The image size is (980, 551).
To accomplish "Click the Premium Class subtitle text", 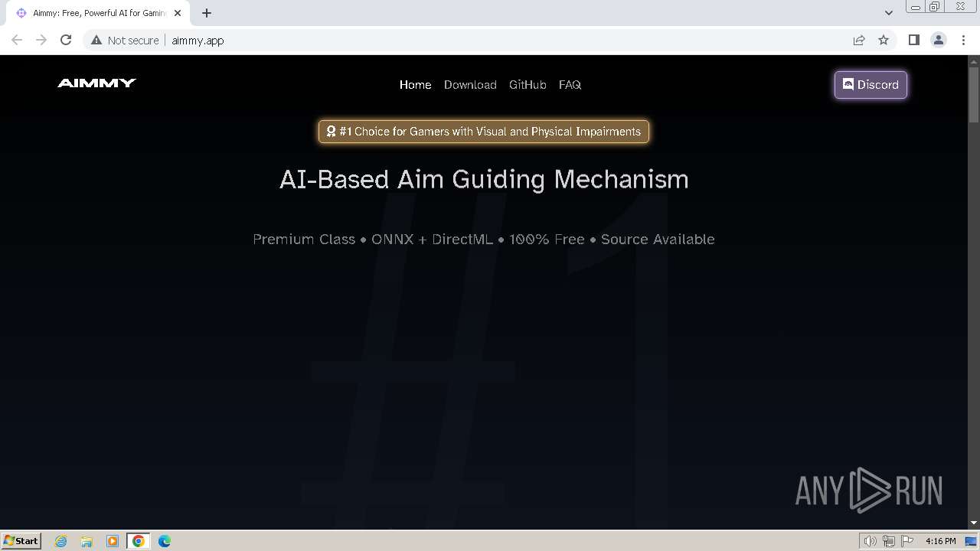I will (484, 240).
